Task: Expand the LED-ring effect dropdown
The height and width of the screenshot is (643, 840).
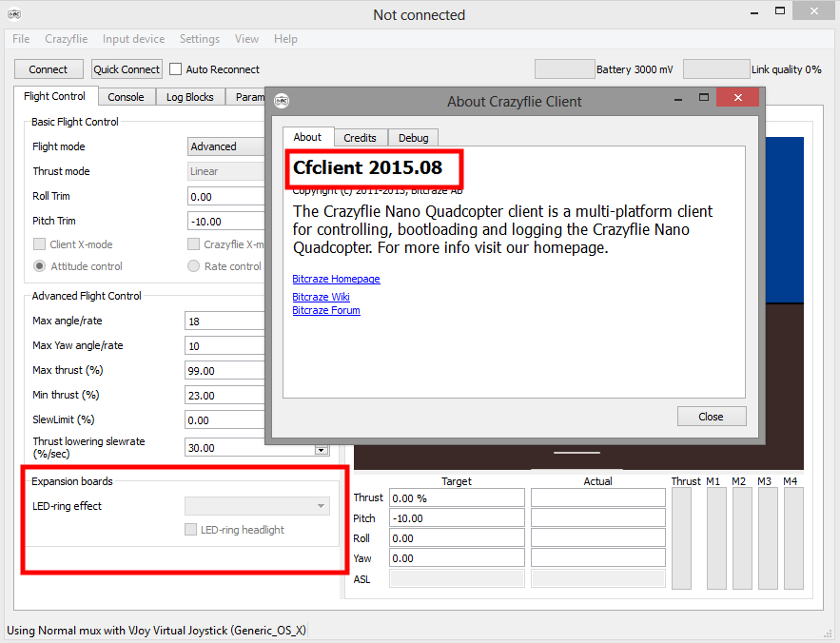Action: point(257,506)
